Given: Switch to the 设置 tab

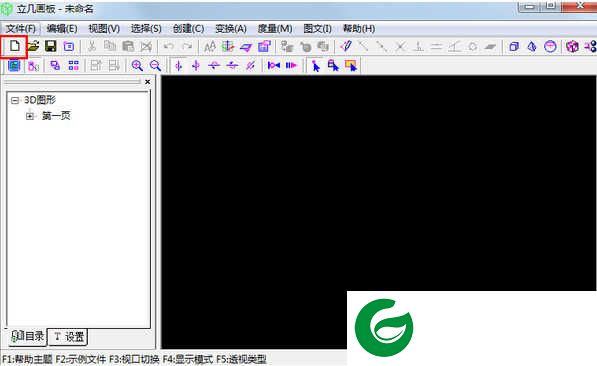Looking at the screenshot, I should (x=68, y=337).
